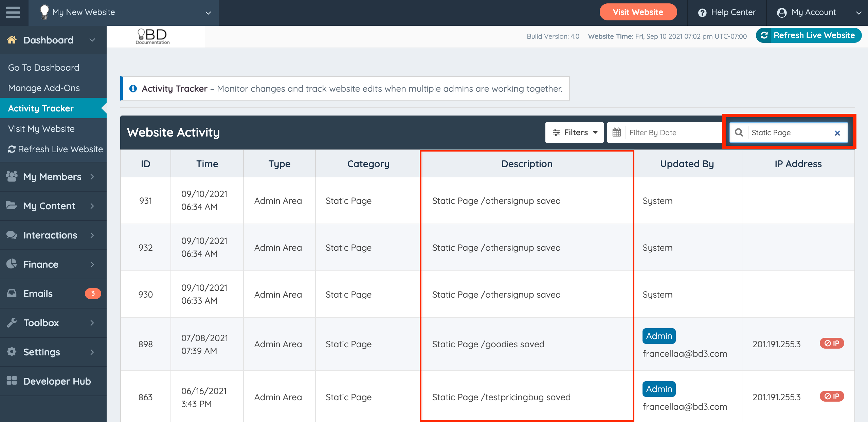Screen dimensions: 868x422
Task: Click the teal Refresh Live Website button
Action: [x=808, y=35]
